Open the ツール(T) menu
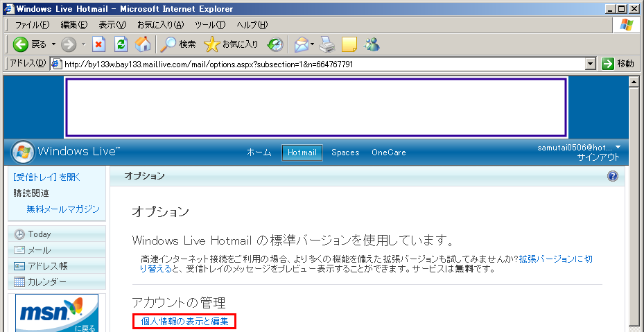This screenshot has width=644, height=332. [x=210, y=25]
